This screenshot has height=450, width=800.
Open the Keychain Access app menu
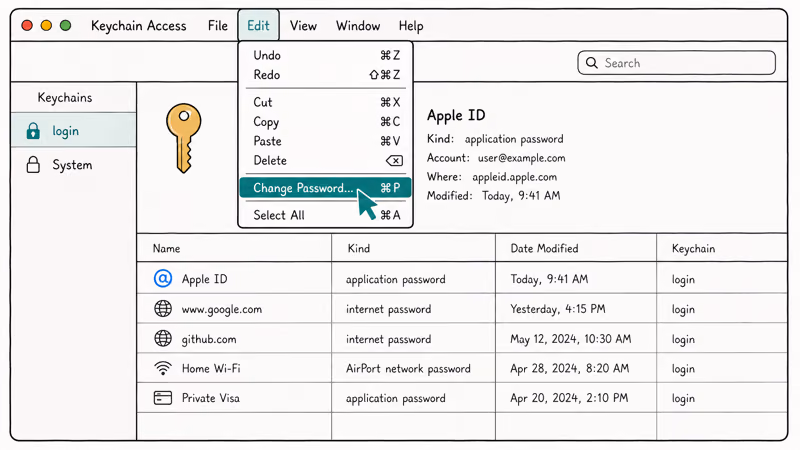click(138, 26)
